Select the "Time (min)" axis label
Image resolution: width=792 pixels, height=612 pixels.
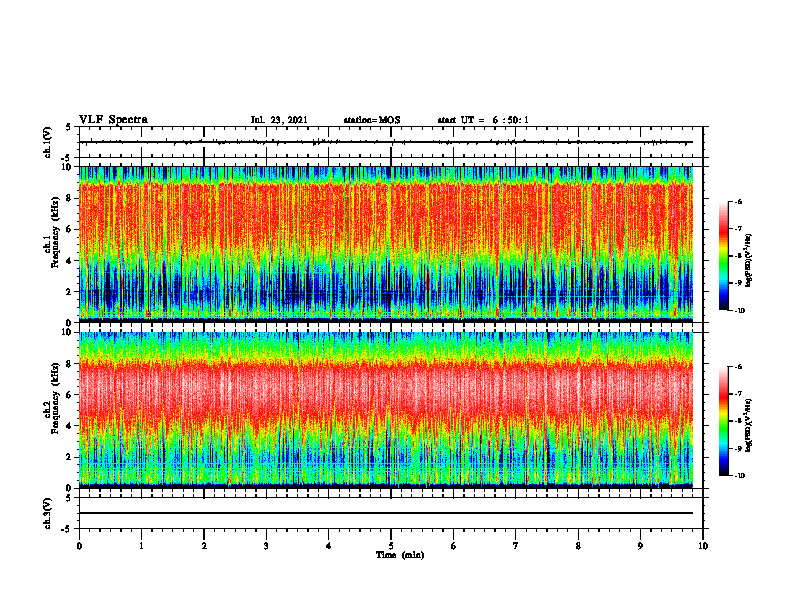click(400, 555)
